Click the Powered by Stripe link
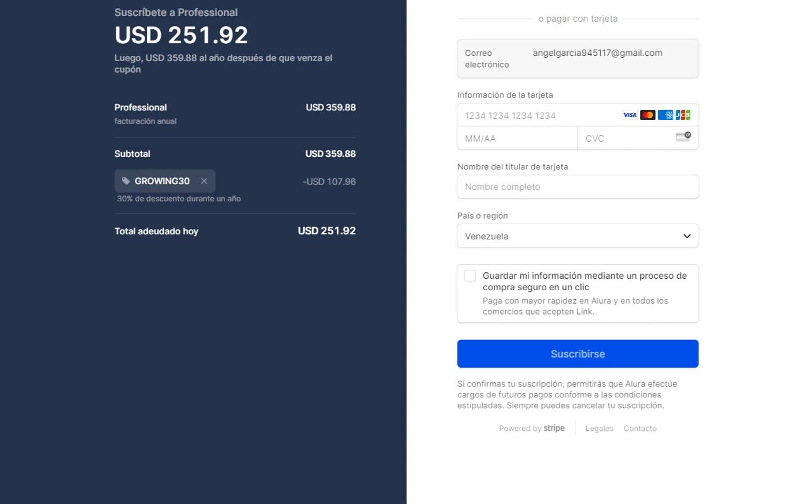Image resolution: width=812 pixels, height=504 pixels. [532, 428]
